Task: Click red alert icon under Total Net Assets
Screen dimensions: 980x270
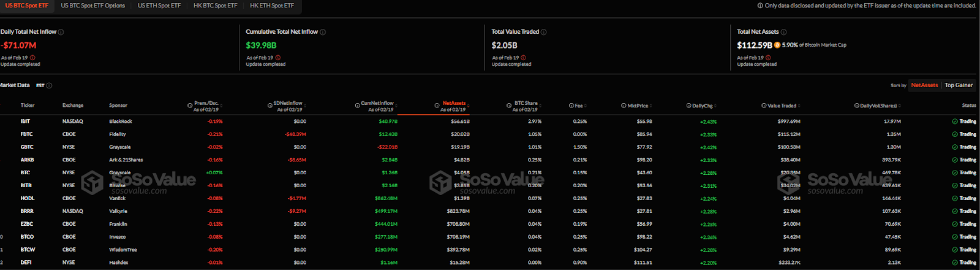Action: coord(768,58)
